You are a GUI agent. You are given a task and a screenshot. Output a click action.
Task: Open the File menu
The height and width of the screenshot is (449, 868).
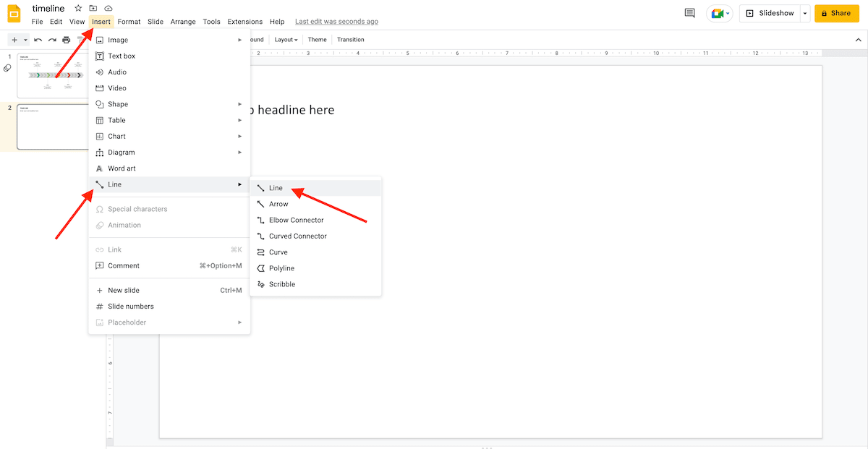pos(37,22)
